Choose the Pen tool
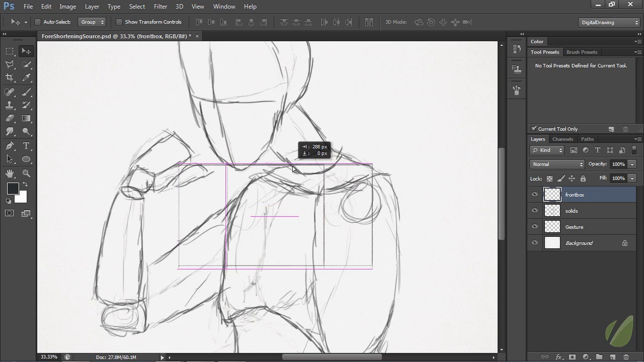 pos(10,146)
